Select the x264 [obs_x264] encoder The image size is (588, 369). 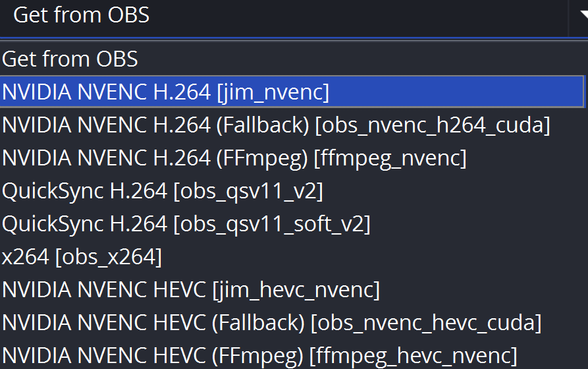pyautogui.click(x=292, y=257)
